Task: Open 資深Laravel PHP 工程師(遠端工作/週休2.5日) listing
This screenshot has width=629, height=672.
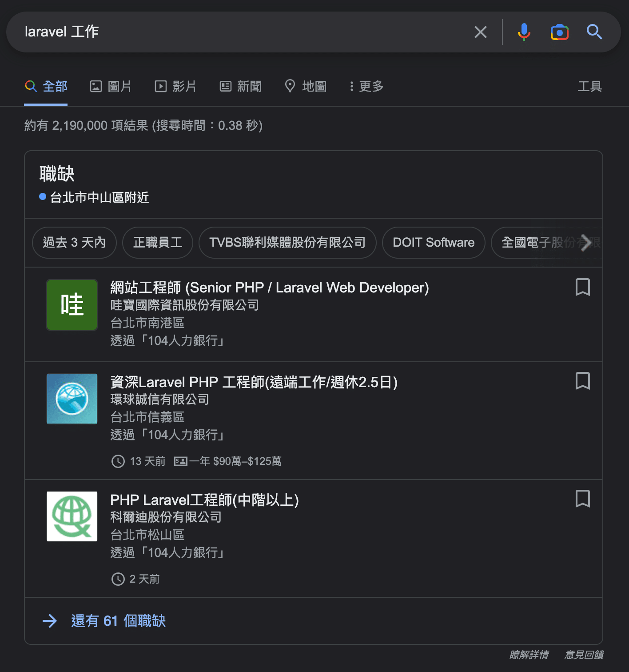Action: click(x=254, y=382)
